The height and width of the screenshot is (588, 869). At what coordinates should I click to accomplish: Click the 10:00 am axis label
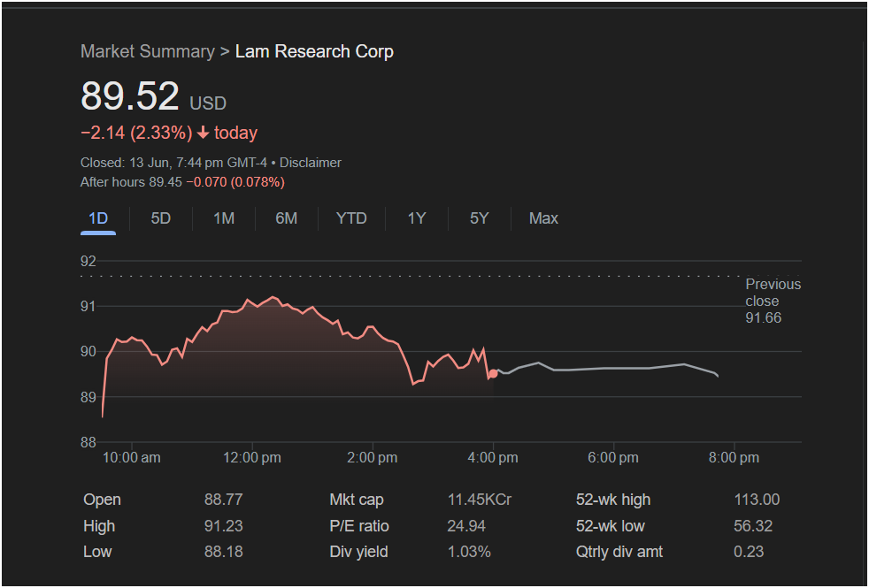click(131, 458)
